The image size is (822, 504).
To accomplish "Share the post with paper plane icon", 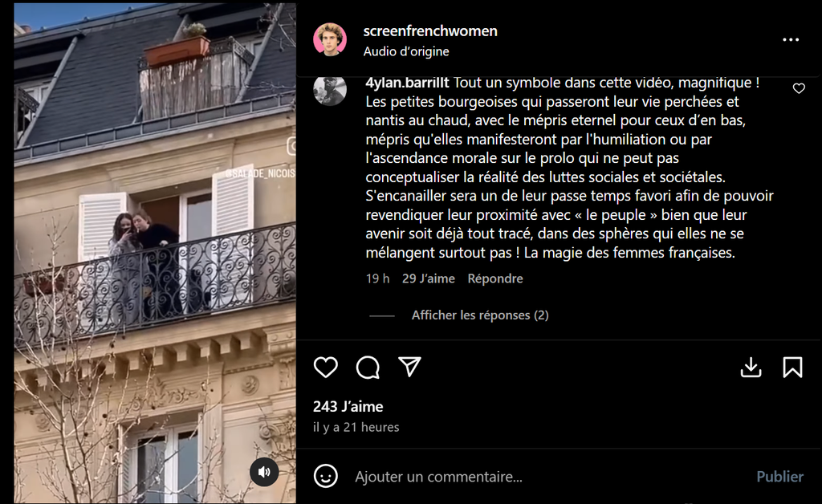I will 409,367.
